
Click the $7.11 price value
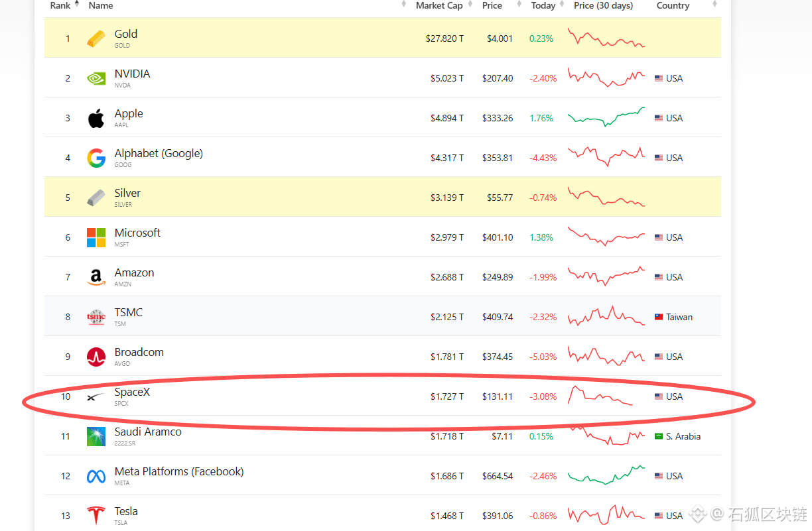[x=501, y=436]
